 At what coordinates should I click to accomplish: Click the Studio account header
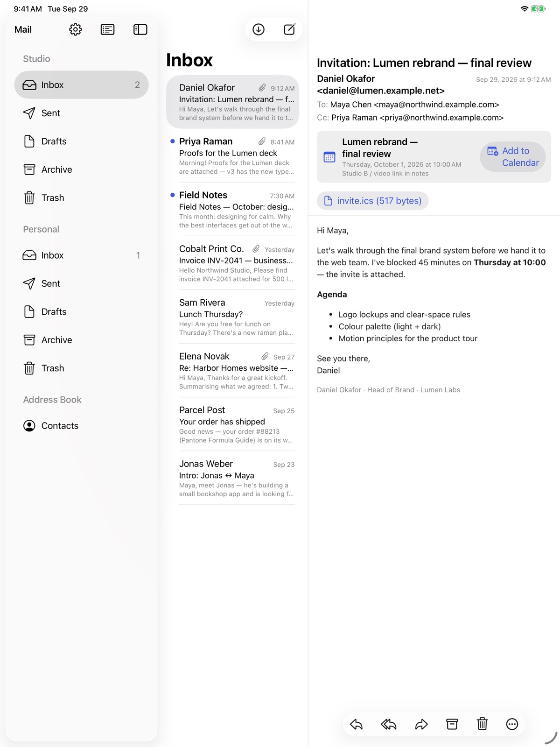point(36,59)
